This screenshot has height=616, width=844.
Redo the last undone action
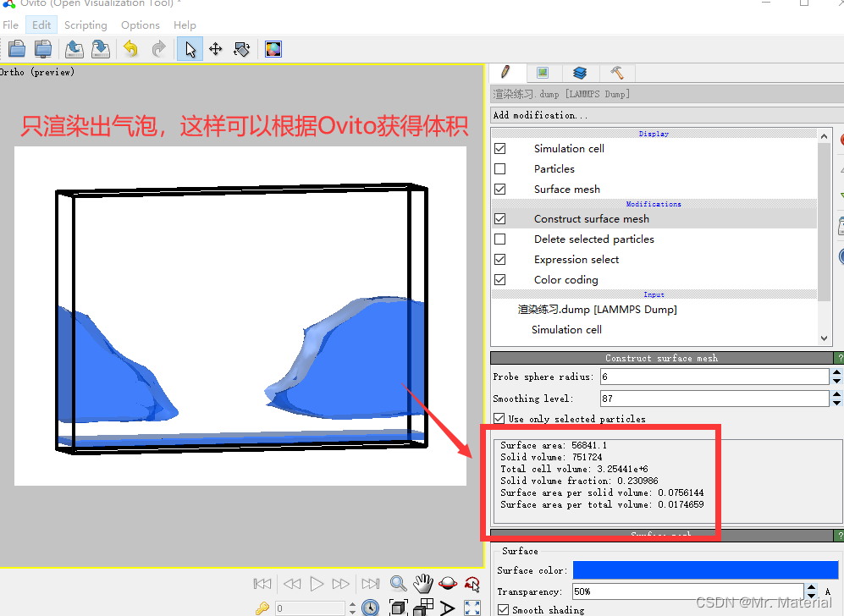point(158,49)
